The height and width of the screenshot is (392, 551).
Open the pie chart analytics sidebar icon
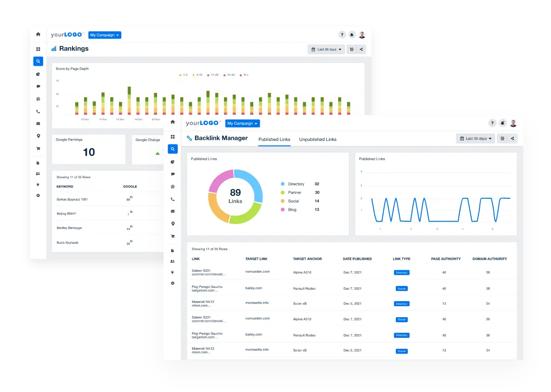tap(173, 162)
